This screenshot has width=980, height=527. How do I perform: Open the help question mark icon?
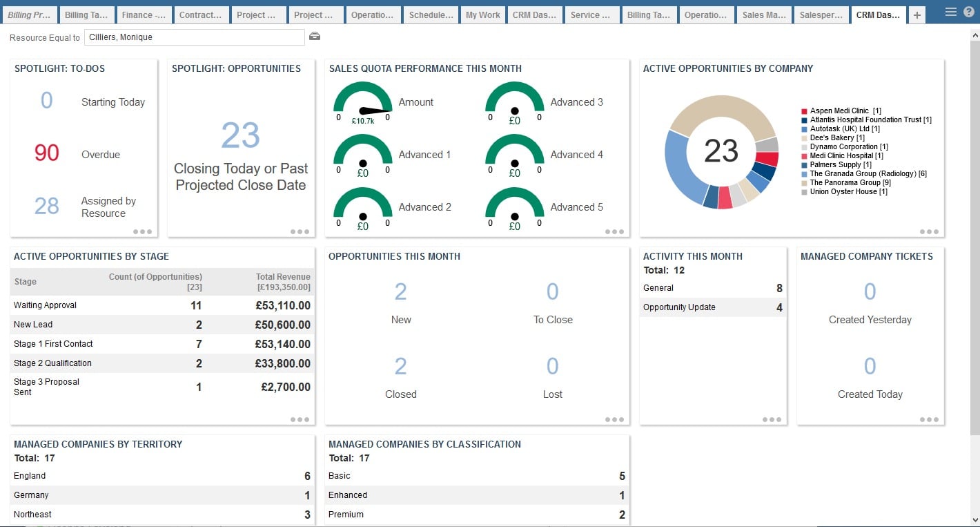click(x=968, y=12)
